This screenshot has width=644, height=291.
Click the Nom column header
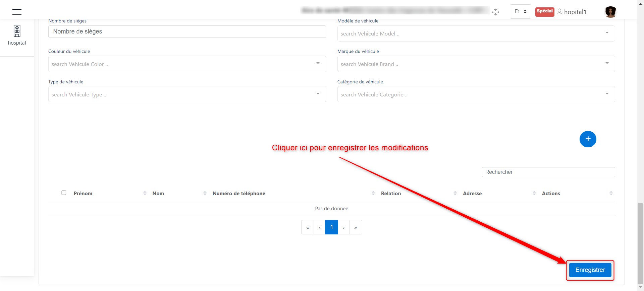click(x=158, y=194)
